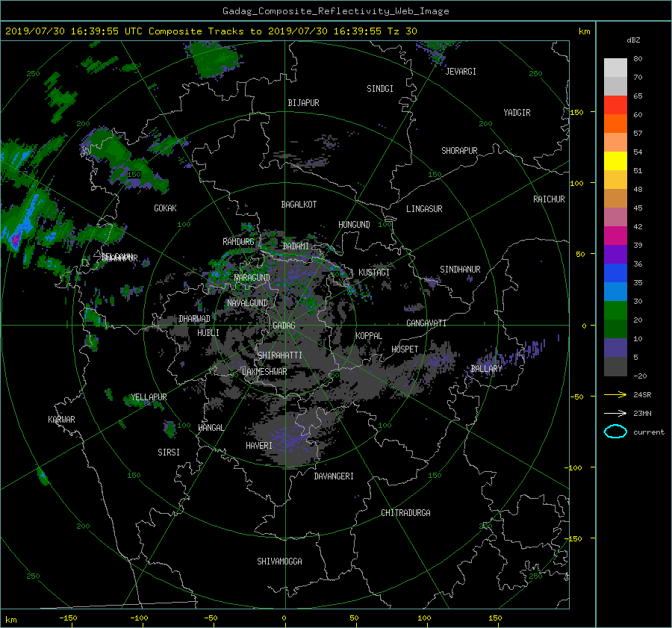Screen dimensions: 672x628
Task: Click the CHITRADURGA label
Action: click(x=405, y=513)
